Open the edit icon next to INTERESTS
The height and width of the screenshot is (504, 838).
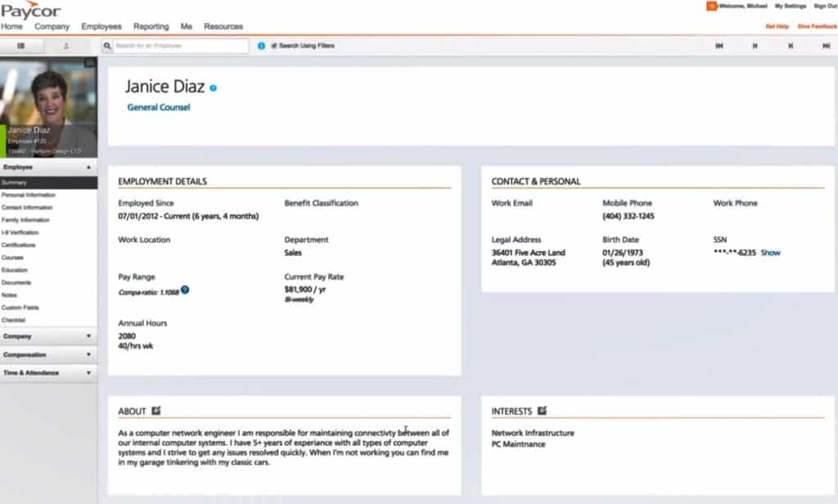(x=541, y=412)
